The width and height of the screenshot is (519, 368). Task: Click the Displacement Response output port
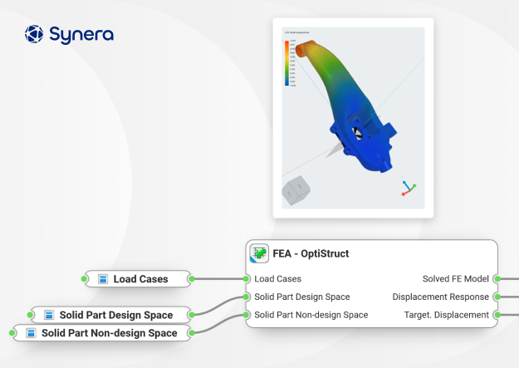pos(497,297)
